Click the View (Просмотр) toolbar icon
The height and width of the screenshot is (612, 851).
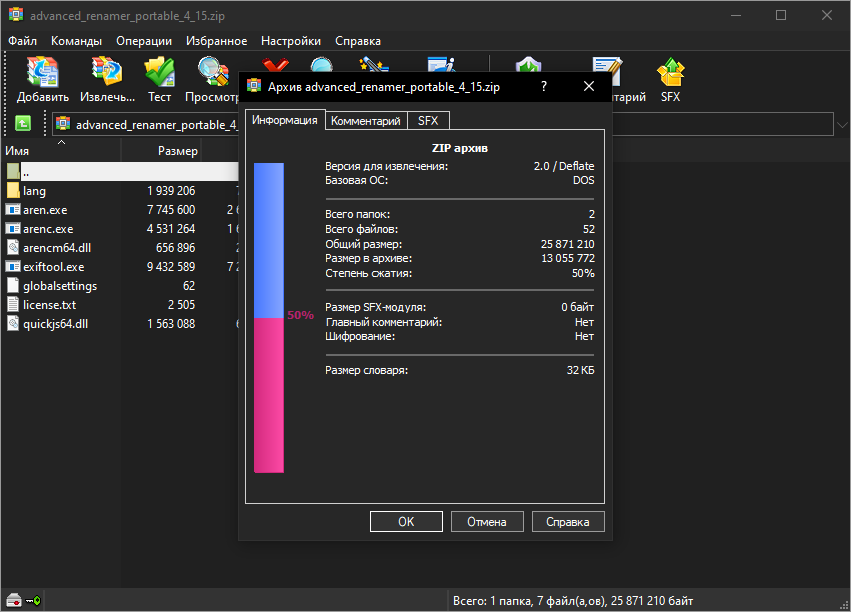(213, 72)
